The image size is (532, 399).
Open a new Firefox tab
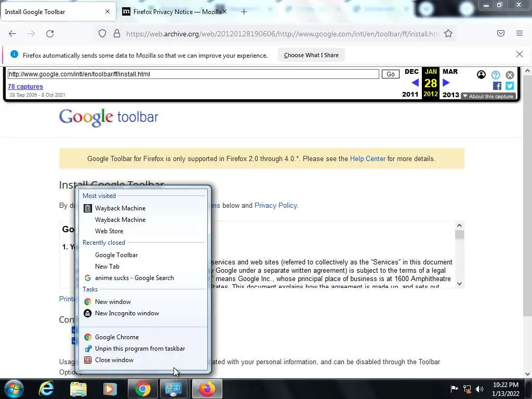click(244, 12)
